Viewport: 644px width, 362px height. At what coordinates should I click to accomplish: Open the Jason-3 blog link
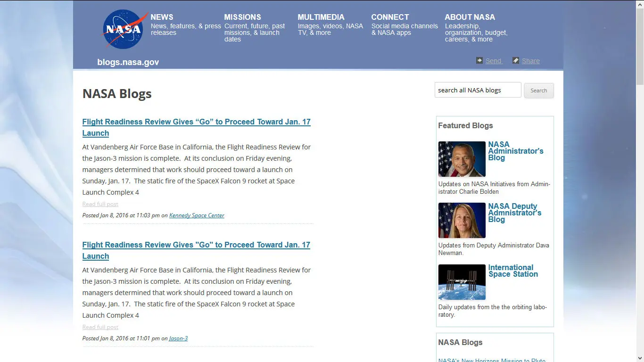coord(178,338)
